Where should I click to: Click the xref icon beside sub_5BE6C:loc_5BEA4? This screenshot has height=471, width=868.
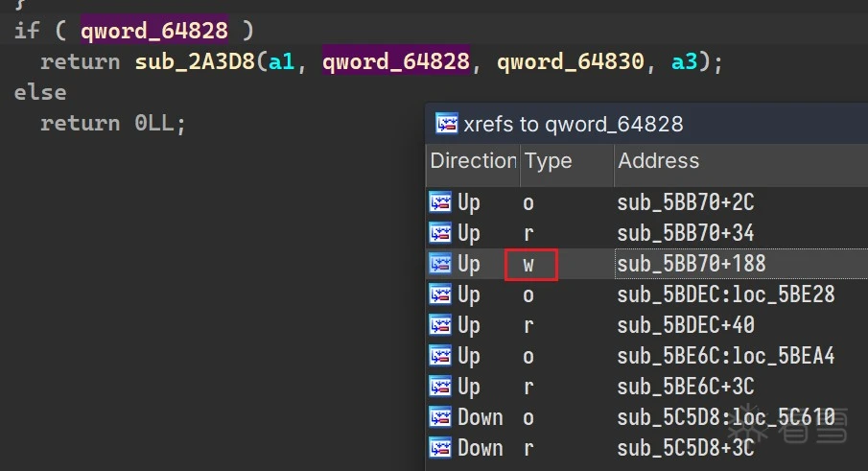point(440,356)
